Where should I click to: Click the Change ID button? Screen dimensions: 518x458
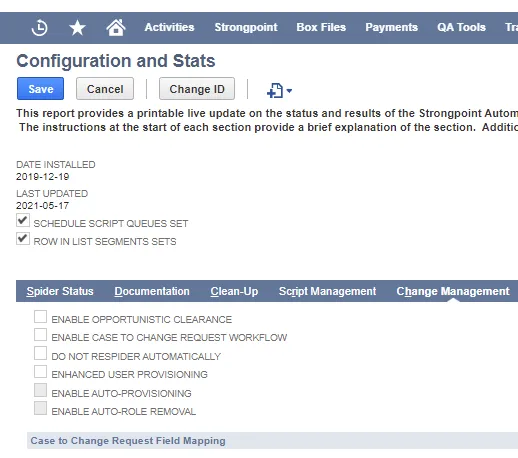click(x=197, y=89)
